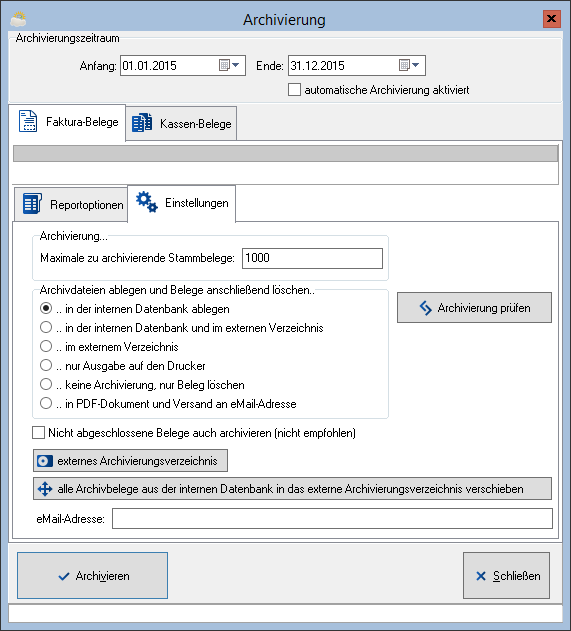Screen dimensions: 571x631
Task: Move all Archivbelege to external directory button
Action: (292, 489)
